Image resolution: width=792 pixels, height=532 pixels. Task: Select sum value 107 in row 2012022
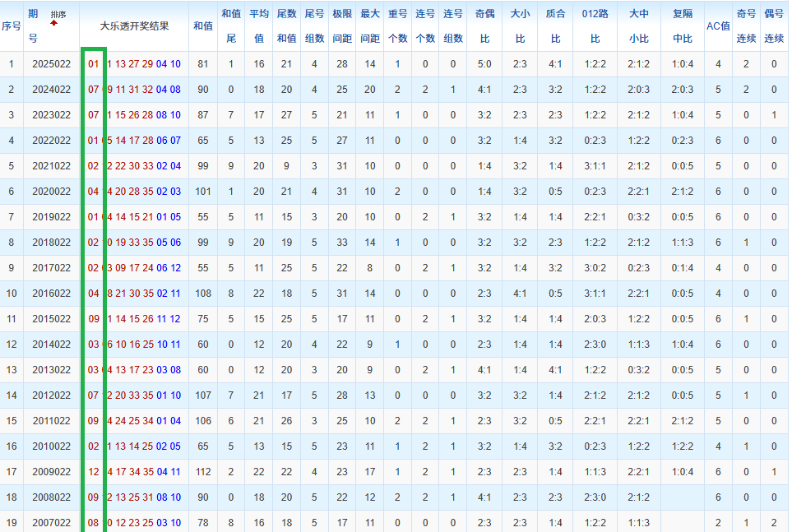[203, 395]
